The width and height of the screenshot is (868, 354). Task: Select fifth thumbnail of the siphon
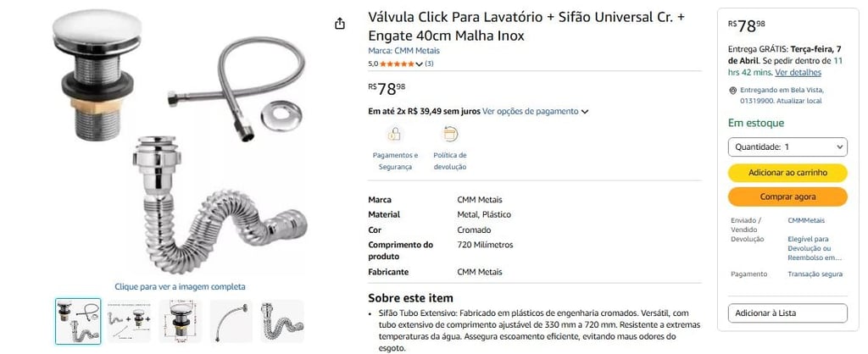(x=282, y=321)
